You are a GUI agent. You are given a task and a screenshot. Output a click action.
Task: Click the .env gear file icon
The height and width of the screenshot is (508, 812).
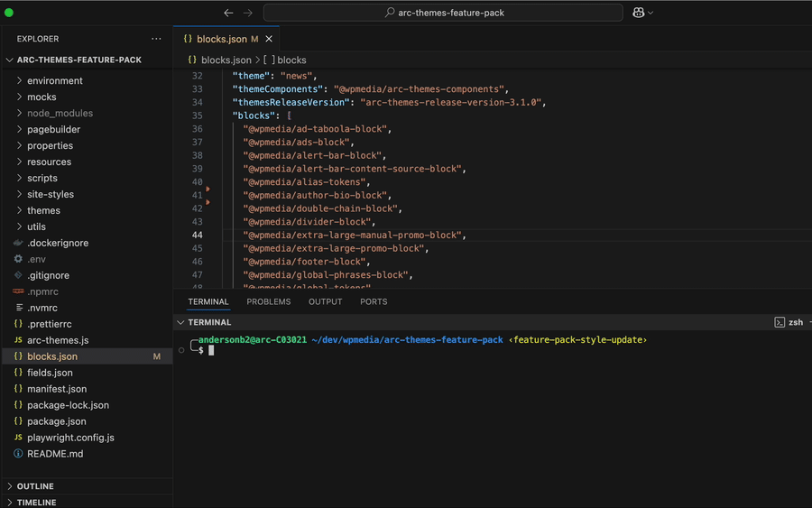point(18,259)
